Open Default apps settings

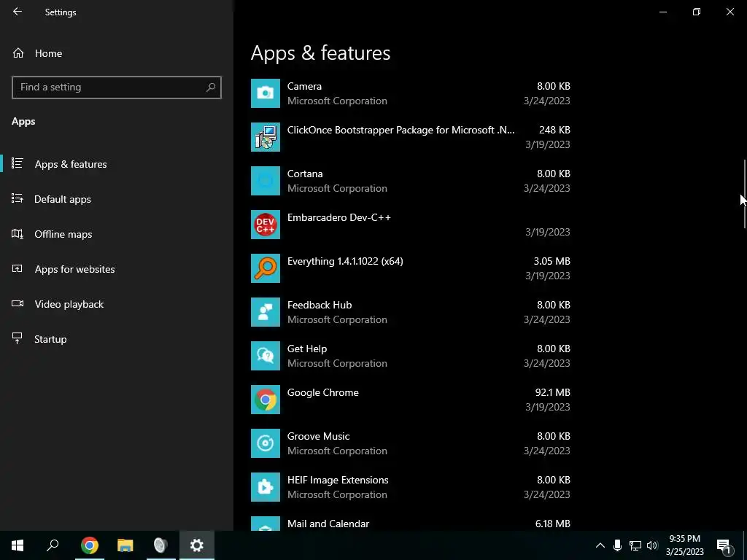(x=117, y=199)
